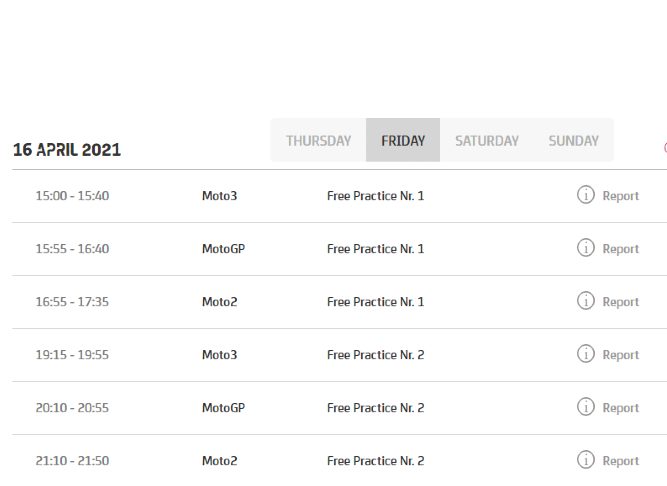
Task: Open Report for 15:55 MotoGP session
Action: pos(620,249)
